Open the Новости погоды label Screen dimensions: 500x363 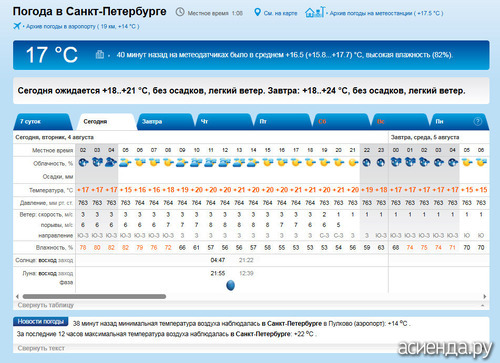coord(41,322)
